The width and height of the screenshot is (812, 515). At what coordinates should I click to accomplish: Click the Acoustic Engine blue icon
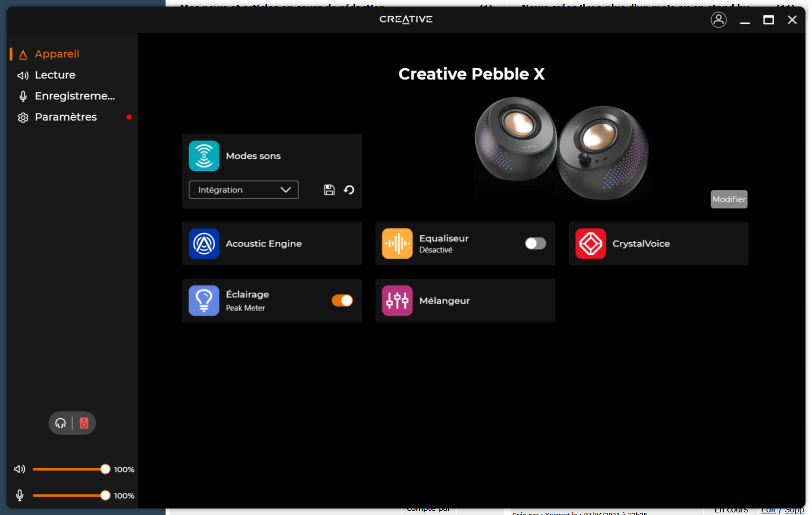pos(204,244)
